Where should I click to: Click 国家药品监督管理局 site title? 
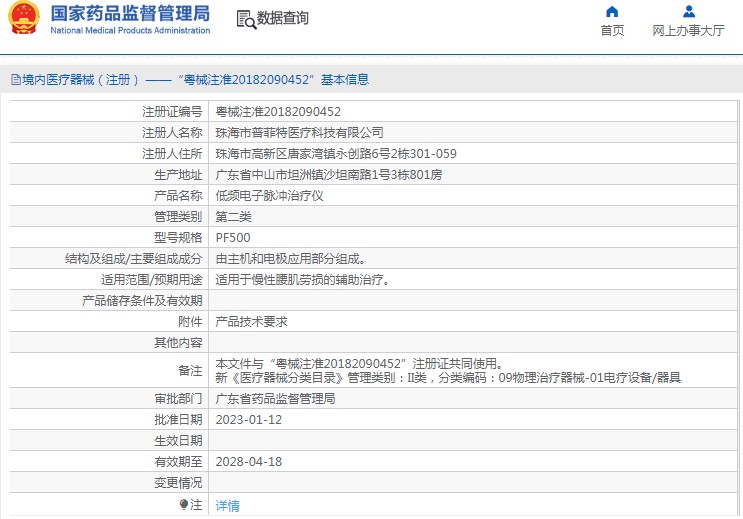[x=130, y=13]
